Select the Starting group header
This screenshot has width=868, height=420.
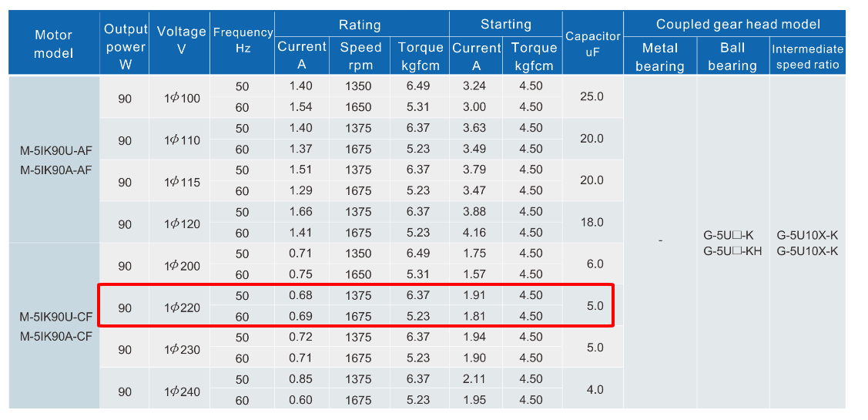pos(505,25)
